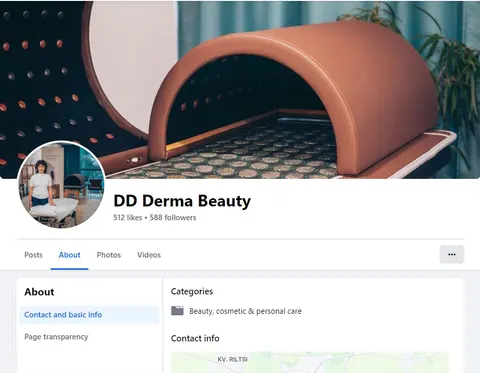Select the About tab
The width and height of the screenshot is (480, 373).
point(69,255)
